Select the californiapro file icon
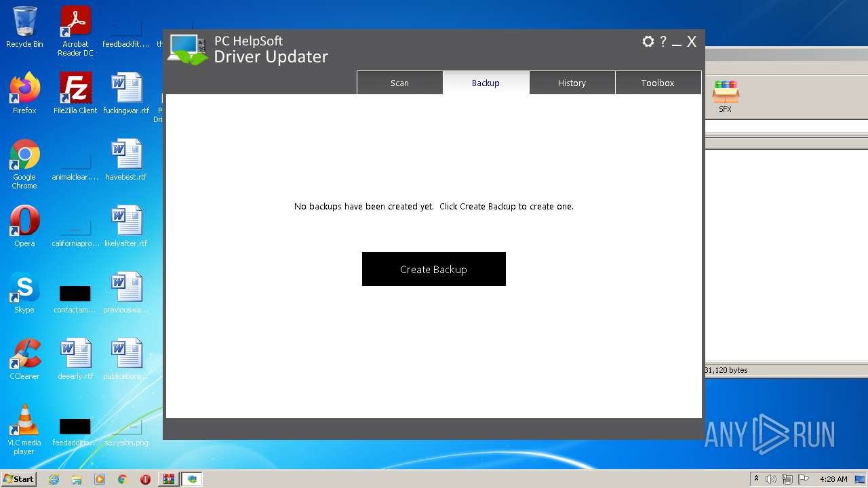 pyautogui.click(x=75, y=232)
